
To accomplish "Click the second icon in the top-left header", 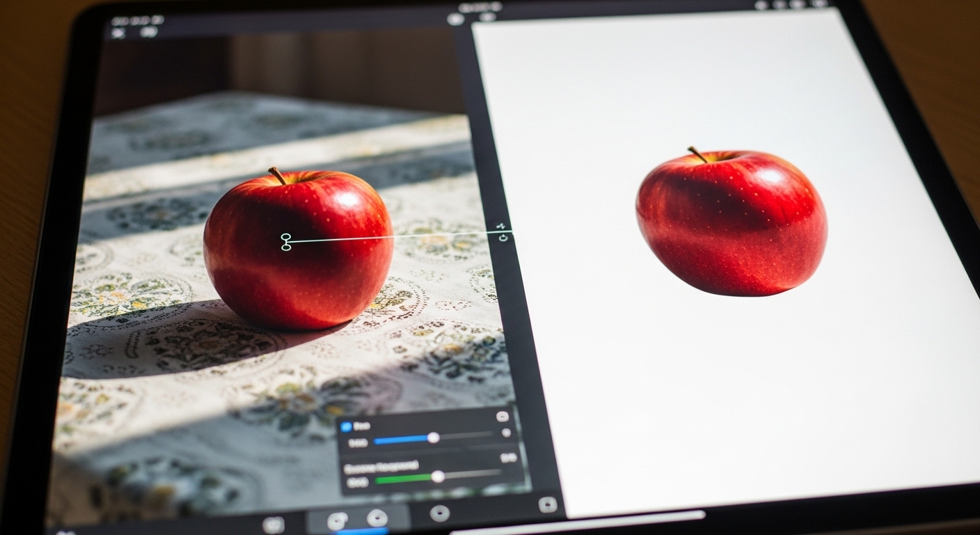I will point(148,32).
